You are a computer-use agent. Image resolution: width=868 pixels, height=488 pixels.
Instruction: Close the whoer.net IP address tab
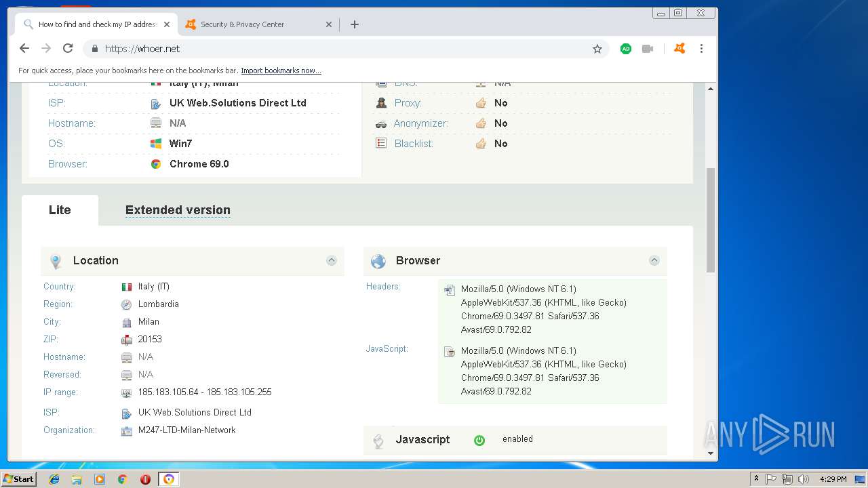point(167,24)
